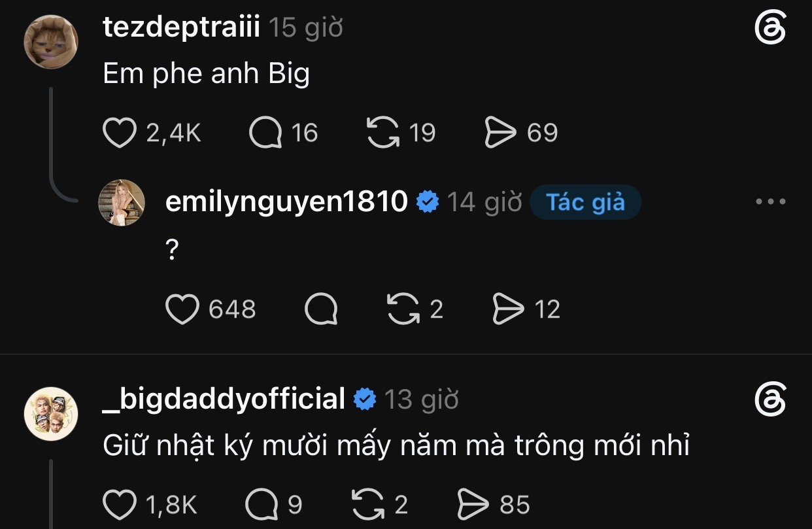The width and height of the screenshot is (812, 529).
Task: View tezdeptraiii's cat avatar
Action: 52,41
